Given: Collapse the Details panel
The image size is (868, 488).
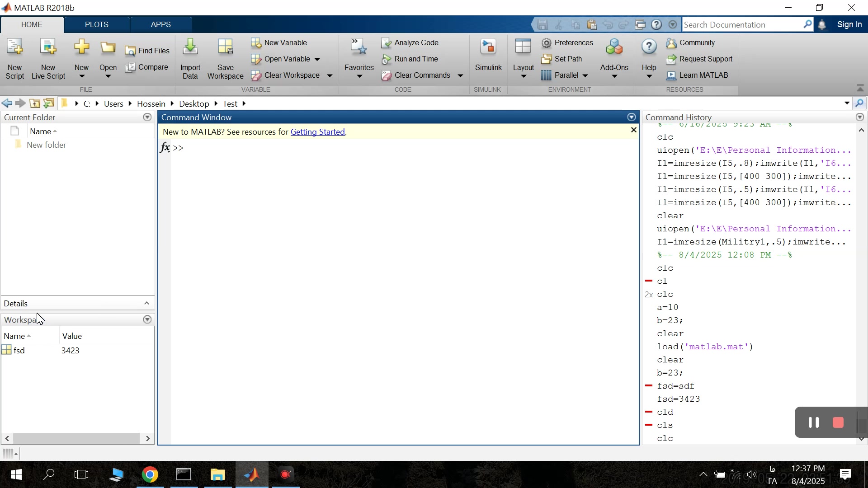Looking at the screenshot, I should coord(146,303).
